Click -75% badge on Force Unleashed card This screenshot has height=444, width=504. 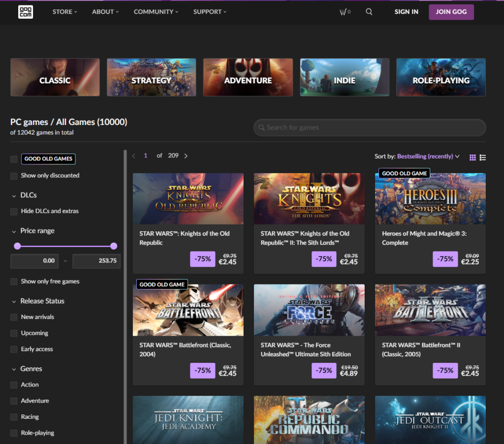click(324, 370)
